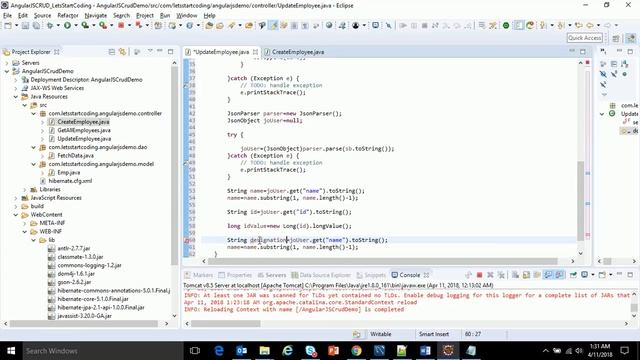Viewport: 640px width, 360px height.
Task: Collapse All in Project Explorer toolbar
Action: tap(111, 52)
